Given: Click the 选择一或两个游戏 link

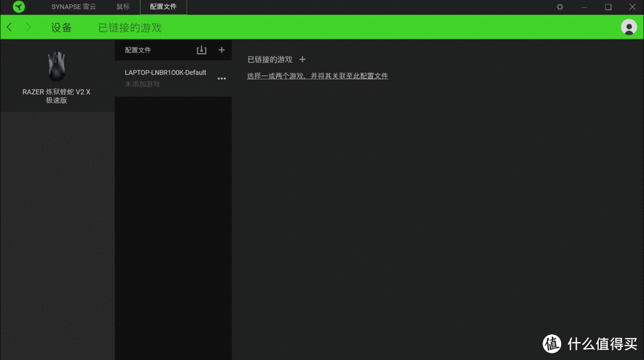Looking at the screenshot, I should [317, 76].
